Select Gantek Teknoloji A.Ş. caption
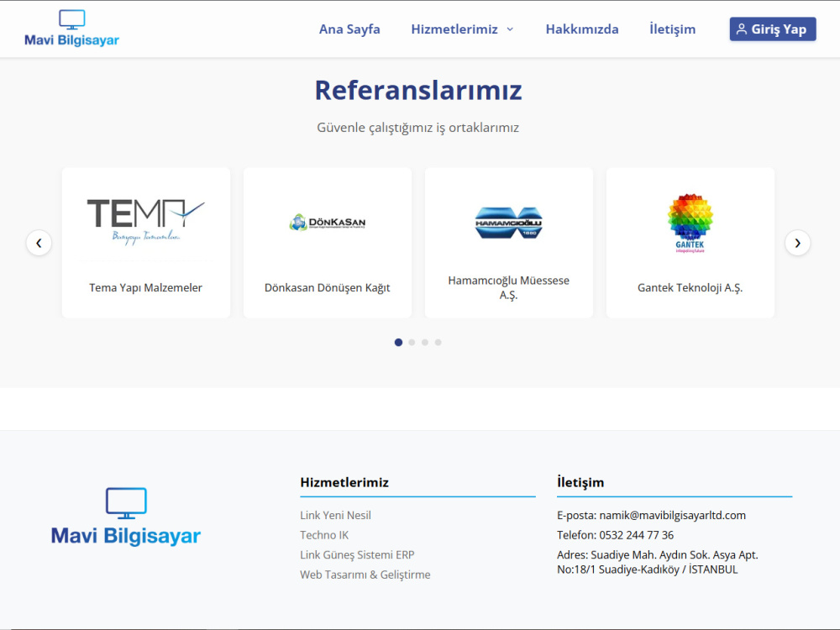This screenshot has width=840, height=630. pos(690,287)
